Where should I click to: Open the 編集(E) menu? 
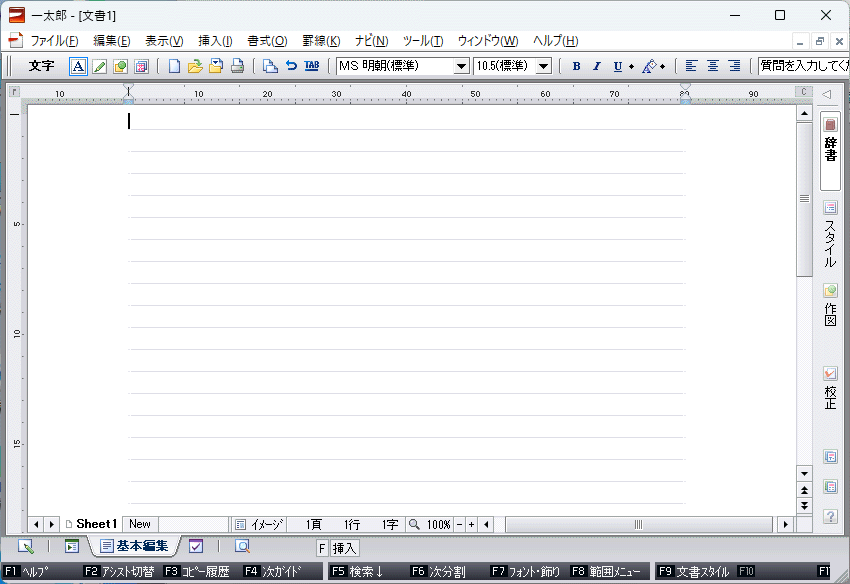coord(112,41)
